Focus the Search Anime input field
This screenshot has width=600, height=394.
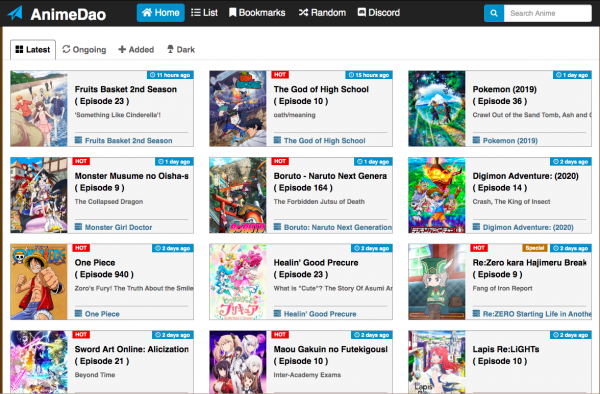pos(548,13)
